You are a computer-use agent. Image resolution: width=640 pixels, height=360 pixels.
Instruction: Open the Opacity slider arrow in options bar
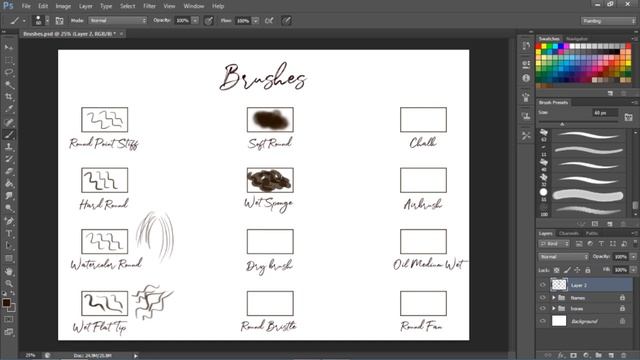196,20
